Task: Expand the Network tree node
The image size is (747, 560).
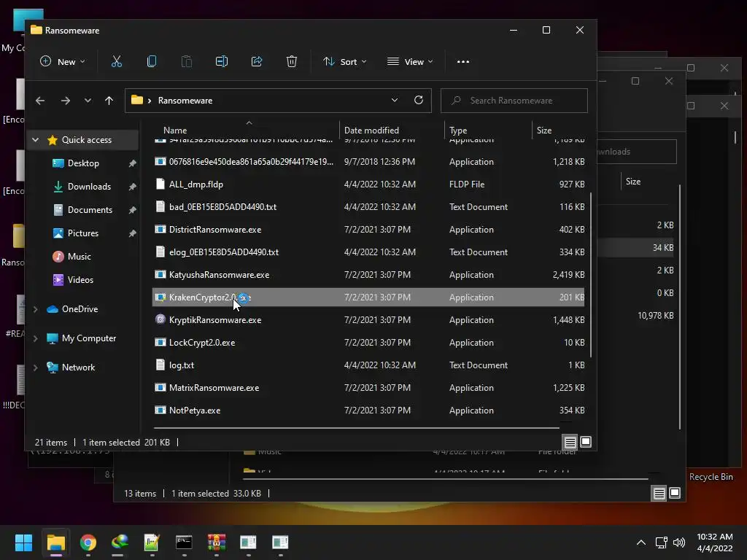Action: pyautogui.click(x=35, y=367)
